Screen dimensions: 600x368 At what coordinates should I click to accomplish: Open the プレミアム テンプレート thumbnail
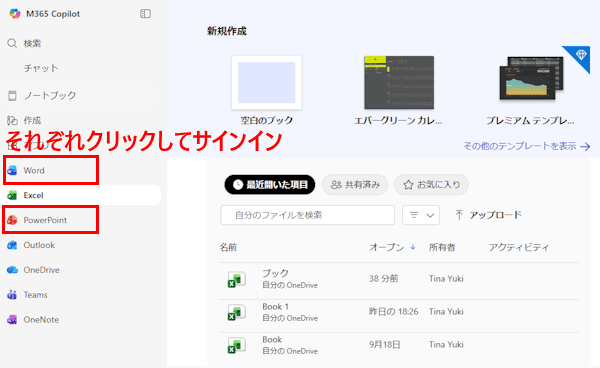pos(531,79)
